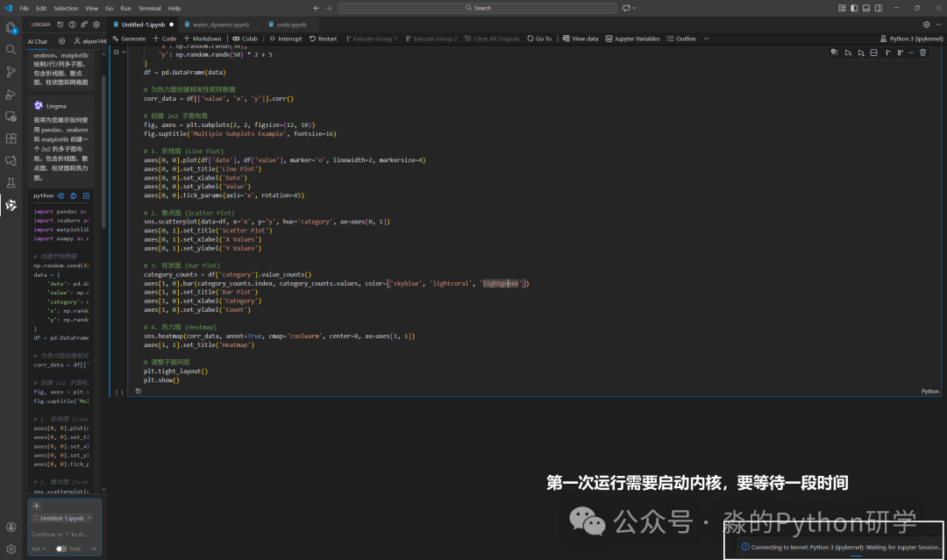Open the Terminal menu
This screenshot has width=947, height=560.
[149, 9]
